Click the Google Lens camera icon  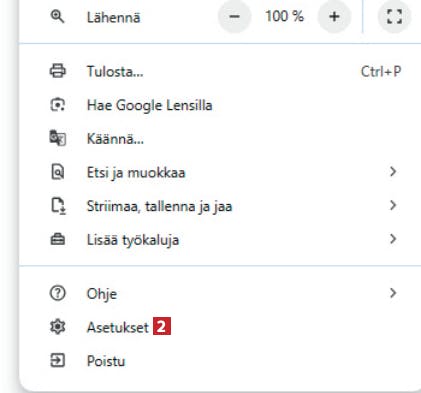pos(58,105)
